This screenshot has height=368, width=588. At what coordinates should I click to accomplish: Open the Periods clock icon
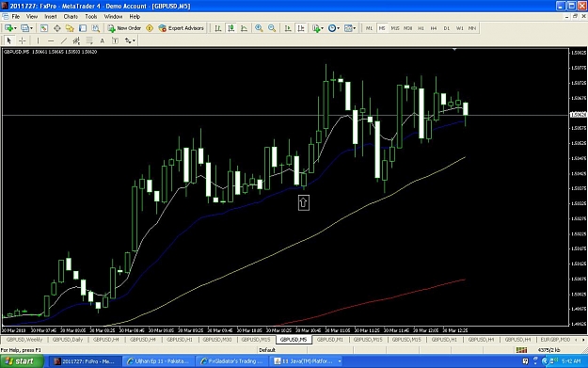point(332,28)
